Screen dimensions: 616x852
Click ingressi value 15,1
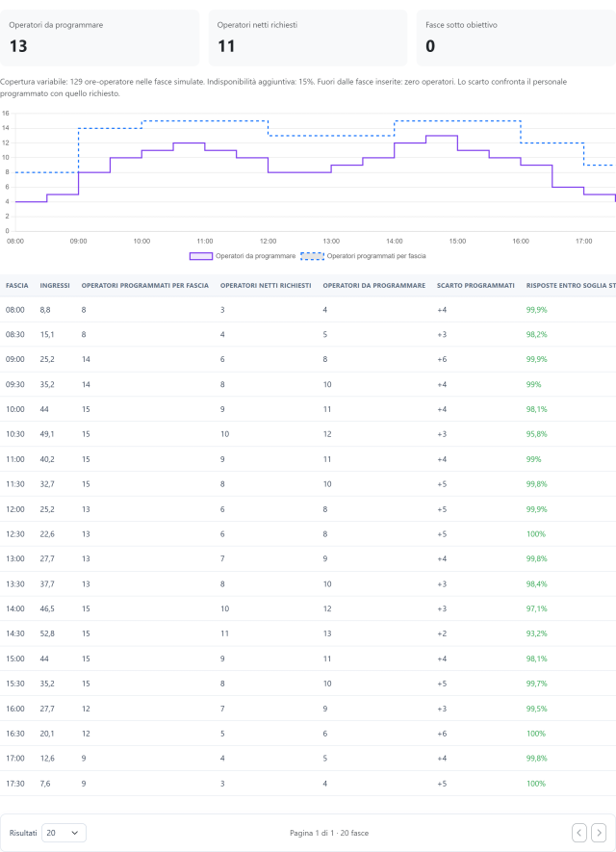point(47,335)
